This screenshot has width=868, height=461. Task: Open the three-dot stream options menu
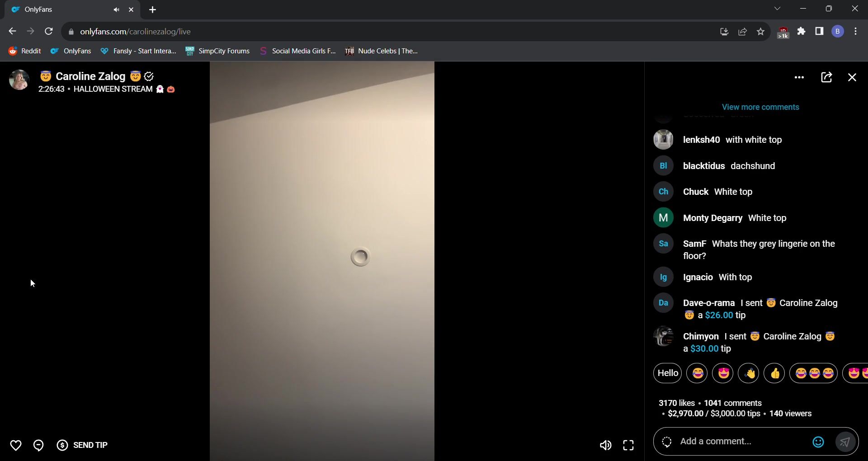[799, 77]
